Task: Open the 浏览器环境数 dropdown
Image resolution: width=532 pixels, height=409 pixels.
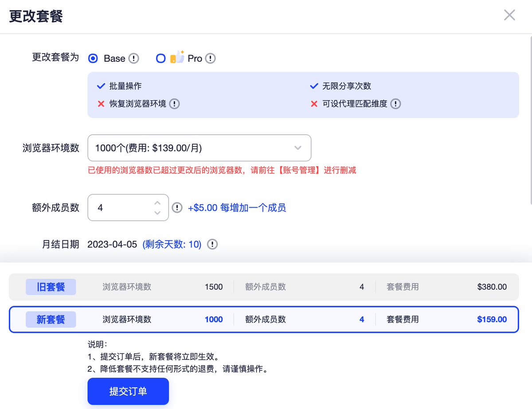Action: point(199,148)
